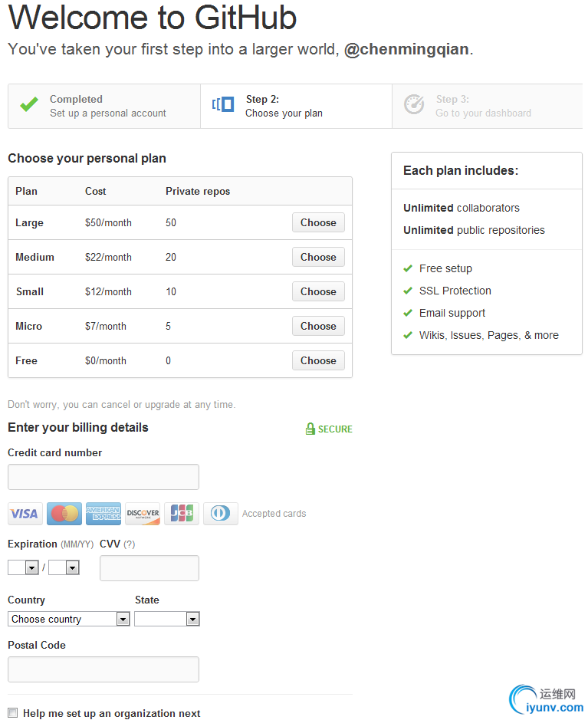Image resolution: width=588 pixels, height=720 pixels.
Task: Open the expiration year dropdown
Action: point(64,567)
